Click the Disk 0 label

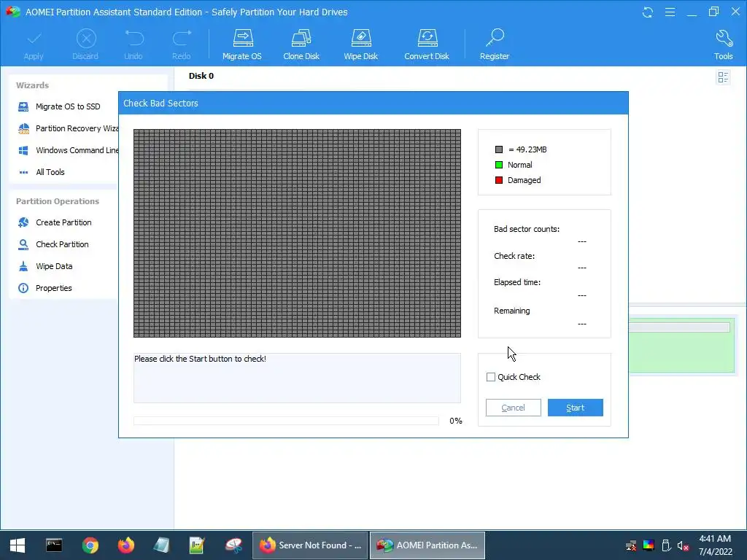[x=201, y=76]
